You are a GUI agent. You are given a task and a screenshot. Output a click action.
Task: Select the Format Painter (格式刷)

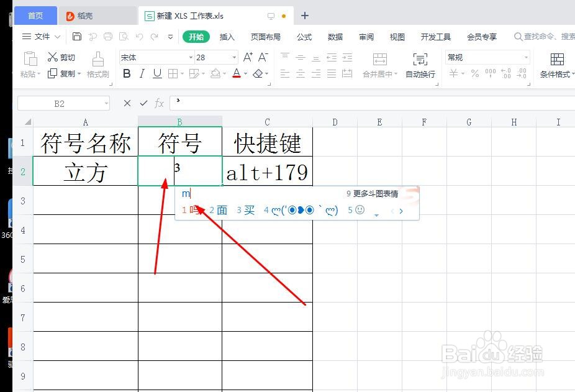pos(97,65)
